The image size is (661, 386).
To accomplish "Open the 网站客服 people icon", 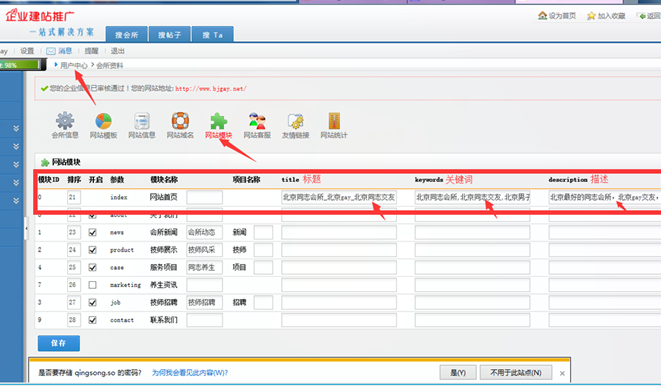I will pyautogui.click(x=257, y=121).
